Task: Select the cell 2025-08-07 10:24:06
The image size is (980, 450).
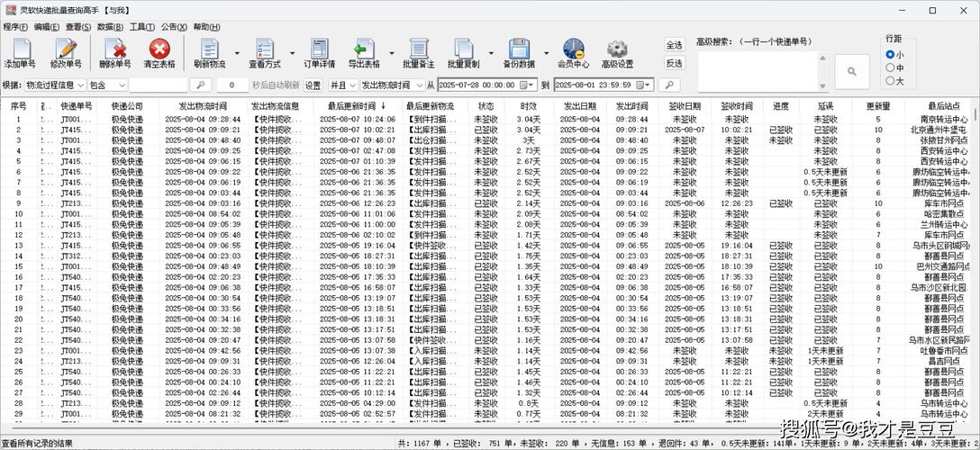Action: click(x=358, y=119)
